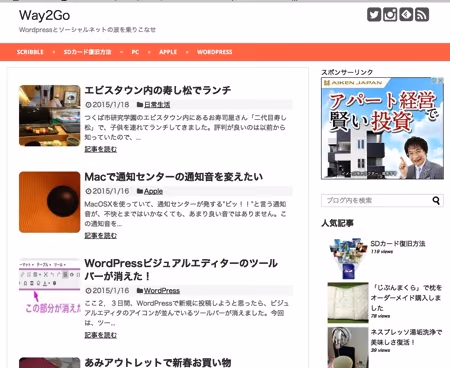Click the search magnifier icon
Viewport: 450px width, 368px height.
point(436,200)
